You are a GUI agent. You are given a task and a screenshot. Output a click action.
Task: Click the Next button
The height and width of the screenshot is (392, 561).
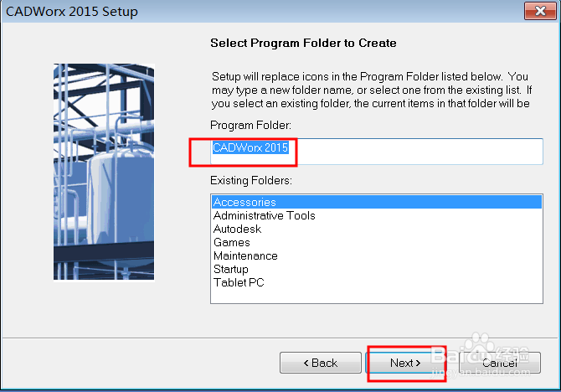pos(405,363)
